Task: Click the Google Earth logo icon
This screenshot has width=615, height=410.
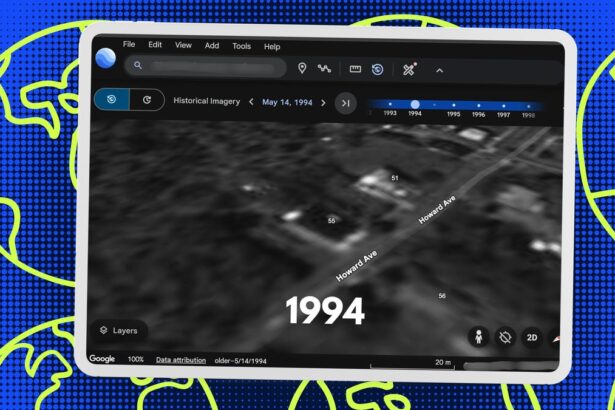Action: (106, 58)
